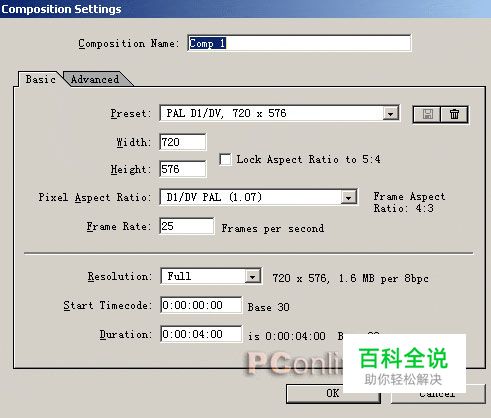Viewport: 491px width, 418px height.
Task: Click the 'Frame Aspect Ratio: 4:3' text
Action: 409,202
